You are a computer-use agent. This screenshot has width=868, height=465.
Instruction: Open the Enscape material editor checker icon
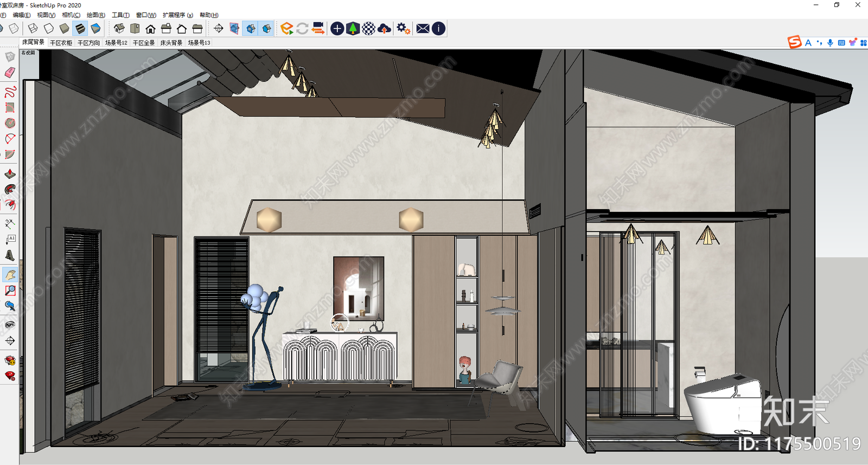click(x=369, y=28)
